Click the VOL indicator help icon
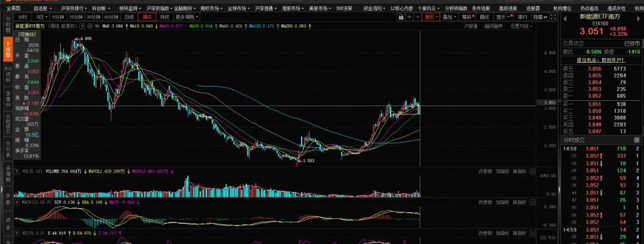644x244 pixels. coord(17,171)
